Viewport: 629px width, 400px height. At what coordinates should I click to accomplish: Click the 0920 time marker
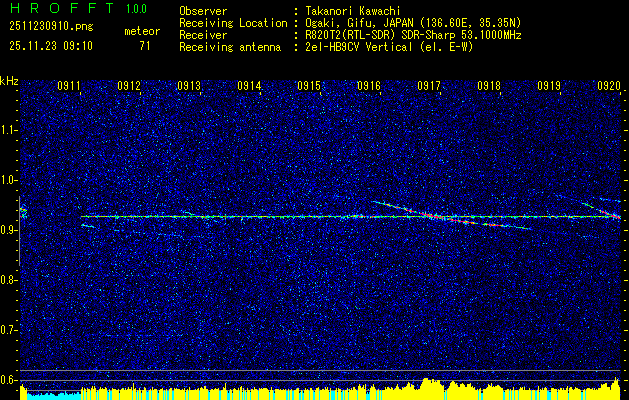click(609, 87)
